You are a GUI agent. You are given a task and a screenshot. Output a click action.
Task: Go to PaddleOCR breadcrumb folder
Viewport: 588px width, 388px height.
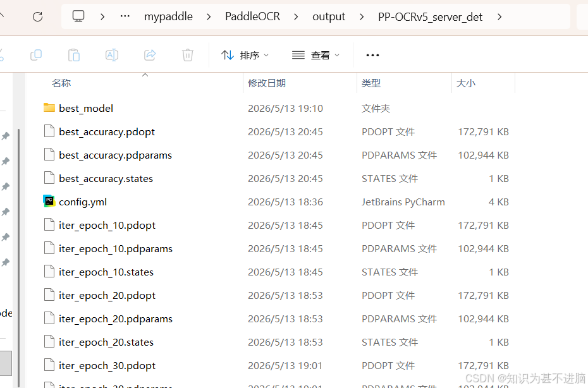coord(252,16)
